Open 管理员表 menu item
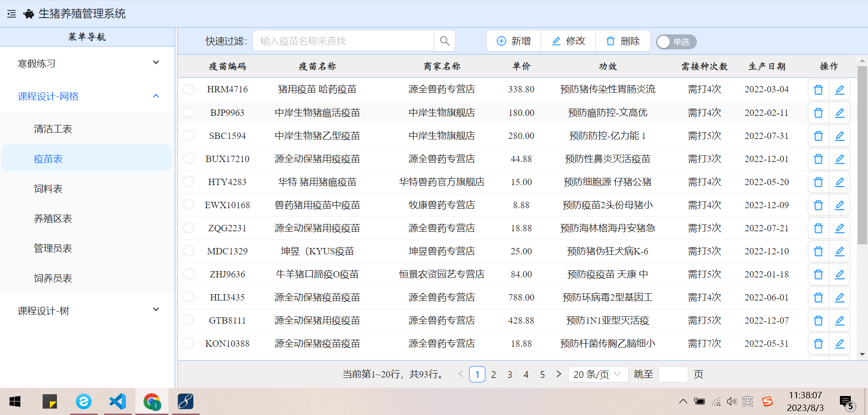868x415 pixels. pos(87,248)
